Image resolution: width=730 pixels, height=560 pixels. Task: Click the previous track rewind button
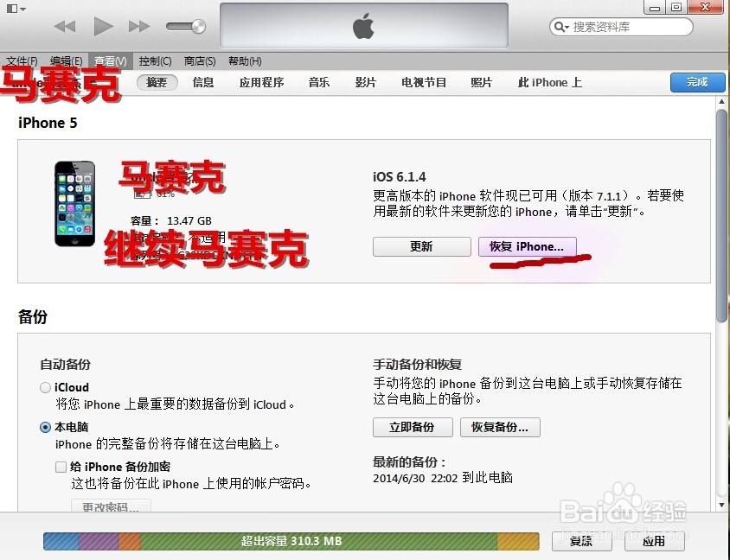[x=65, y=27]
